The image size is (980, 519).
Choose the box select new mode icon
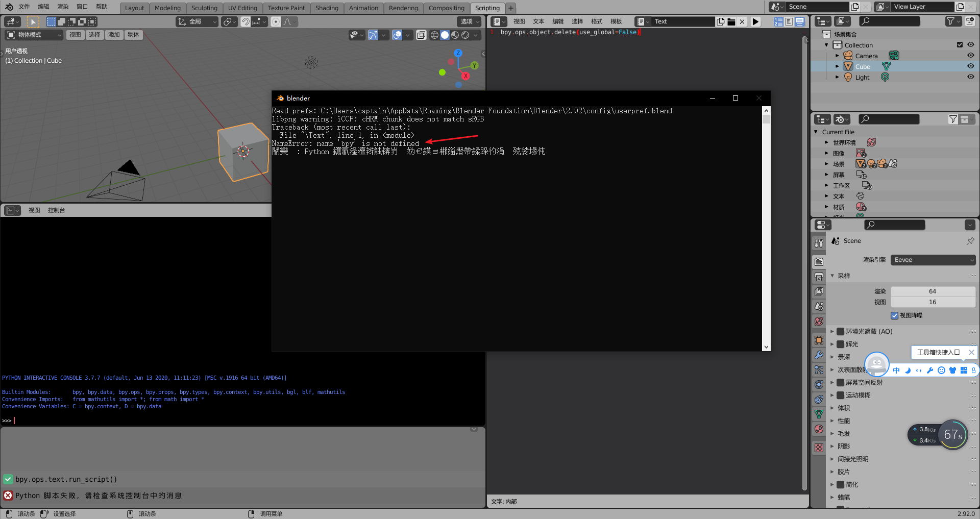point(51,21)
